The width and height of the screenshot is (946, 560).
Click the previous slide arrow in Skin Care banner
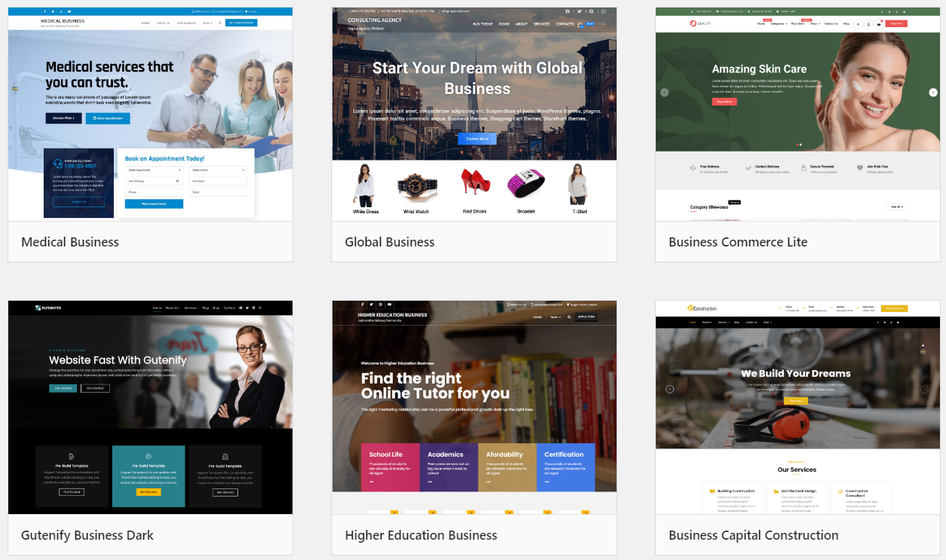point(665,93)
